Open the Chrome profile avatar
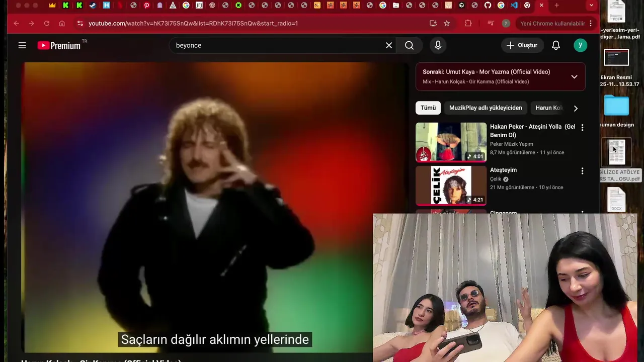This screenshot has width=644, height=362. click(506, 23)
